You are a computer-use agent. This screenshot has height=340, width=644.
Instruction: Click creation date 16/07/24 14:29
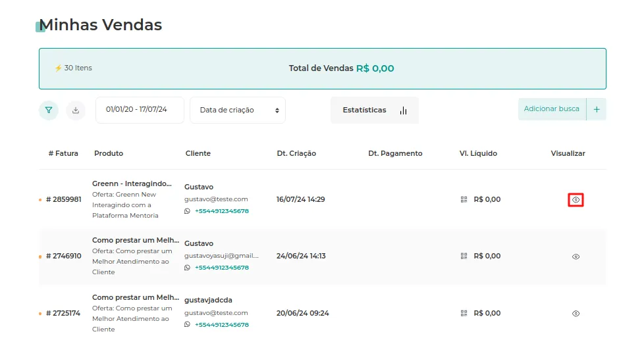coord(301,199)
